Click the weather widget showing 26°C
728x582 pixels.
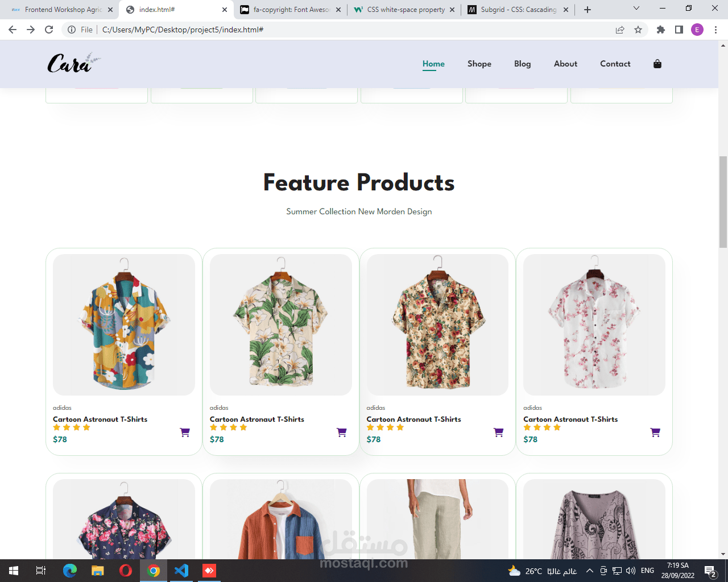tap(543, 571)
